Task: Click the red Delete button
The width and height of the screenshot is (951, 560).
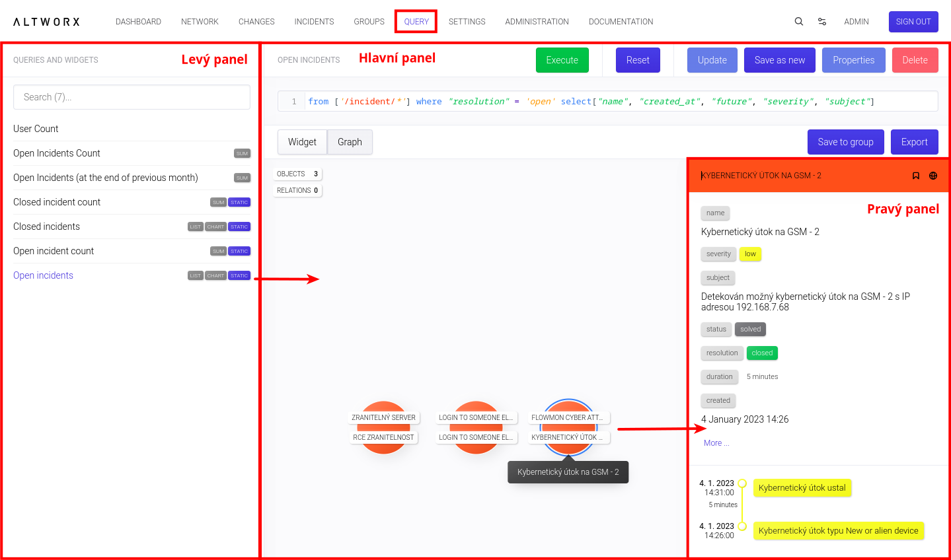Action: click(915, 60)
